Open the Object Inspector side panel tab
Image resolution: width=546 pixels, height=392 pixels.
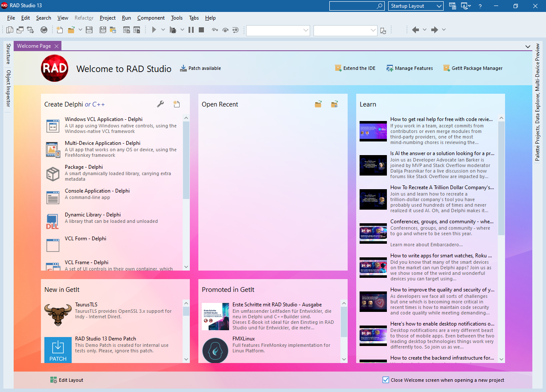[8, 89]
